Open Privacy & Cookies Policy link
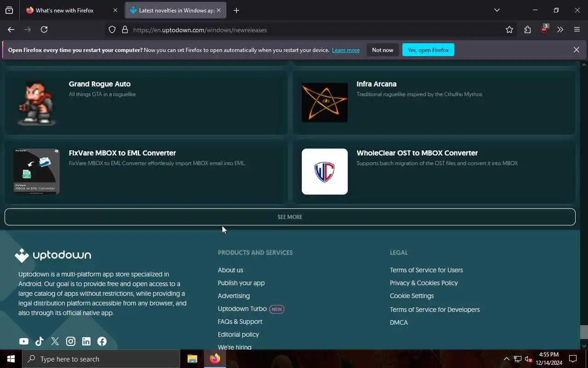588x368 pixels. (x=424, y=283)
